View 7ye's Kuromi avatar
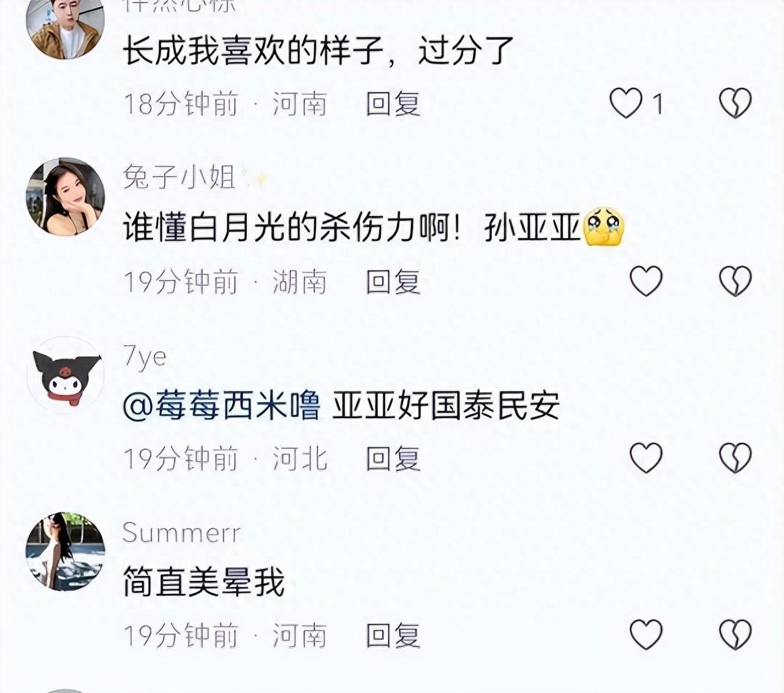Screen dimensions: 784x693 [x=65, y=375]
